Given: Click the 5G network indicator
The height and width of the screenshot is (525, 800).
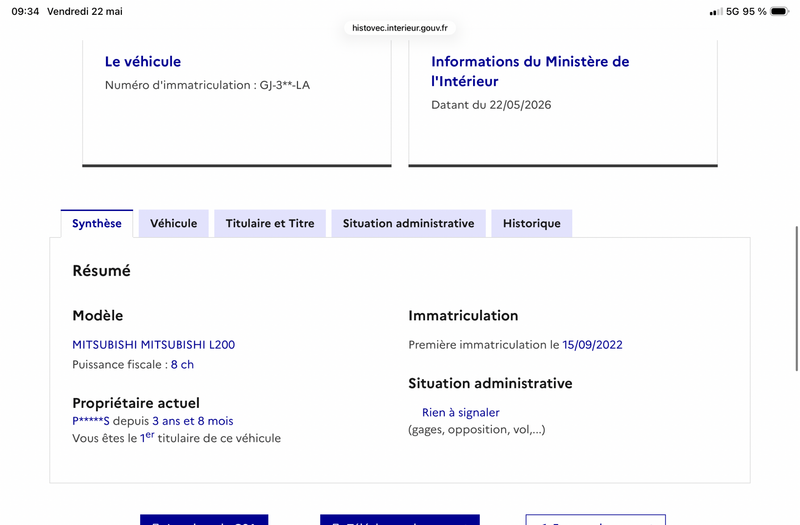Looking at the screenshot, I should pyautogui.click(x=733, y=11).
